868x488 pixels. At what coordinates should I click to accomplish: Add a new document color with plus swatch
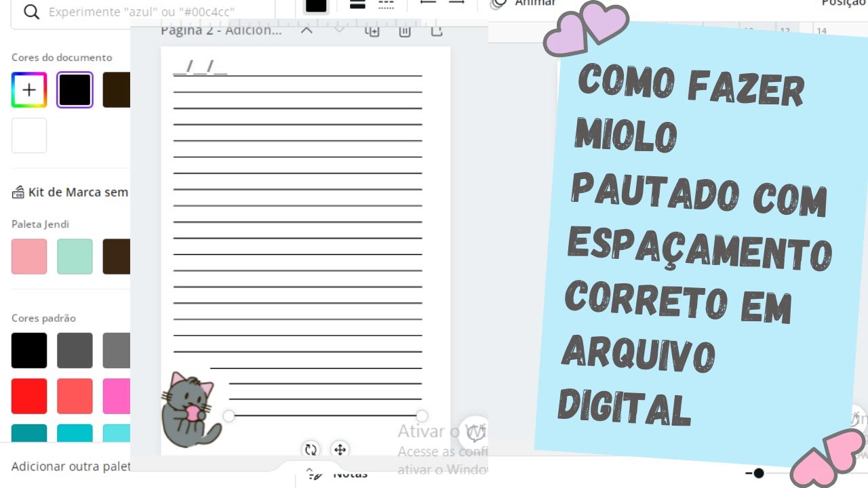click(29, 90)
